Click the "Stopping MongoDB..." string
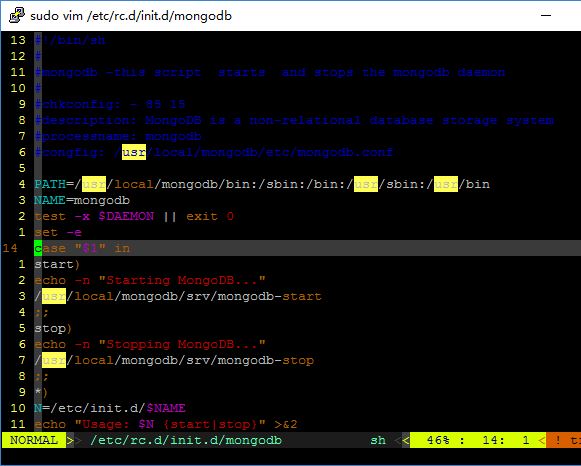 click(x=182, y=344)
